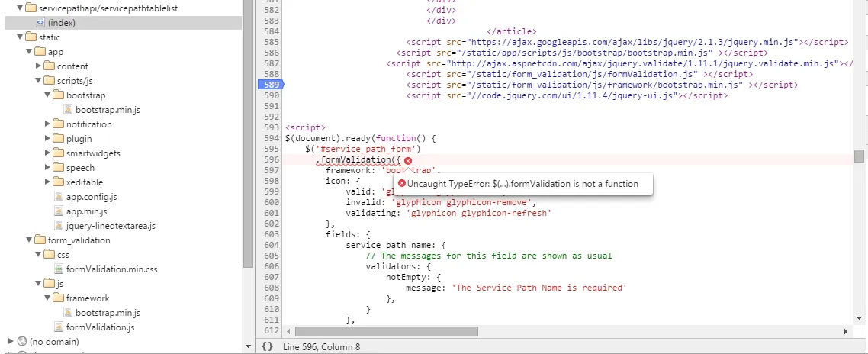The image size is (868, 354).
Task: Expand the content folder
Action: coord(38,66)
